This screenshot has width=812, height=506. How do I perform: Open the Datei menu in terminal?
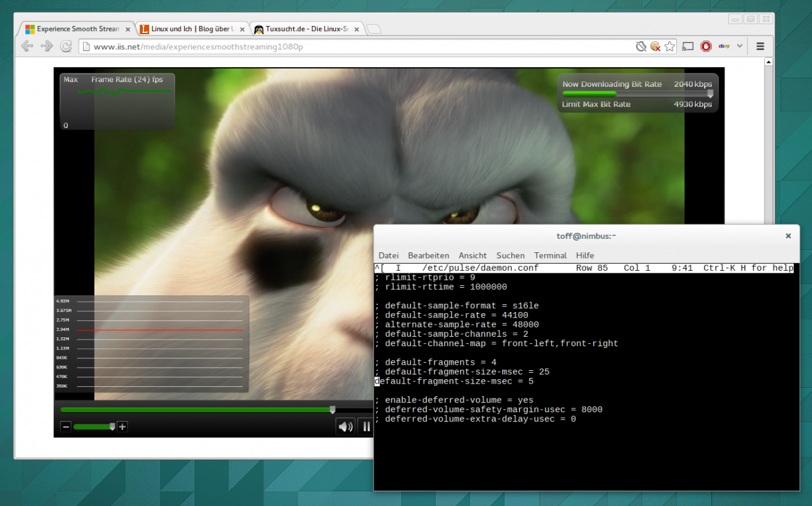(x=389, y=256)
